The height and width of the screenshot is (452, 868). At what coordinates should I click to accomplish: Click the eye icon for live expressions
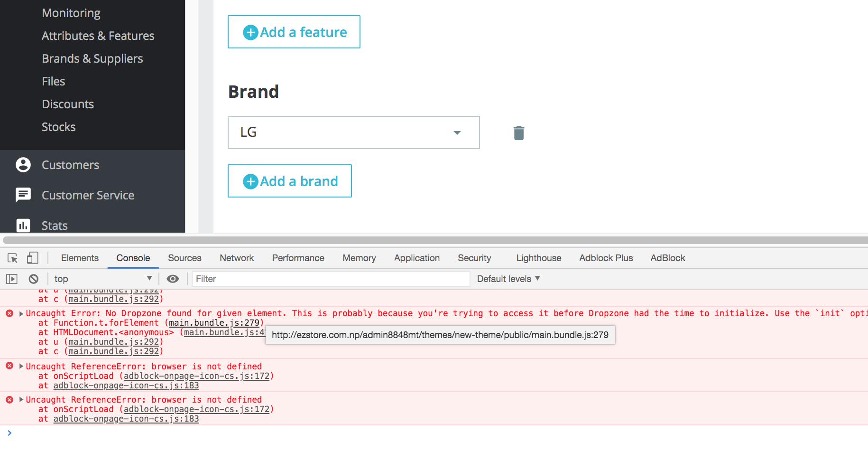pyautogui.click(x=173, y=279)
